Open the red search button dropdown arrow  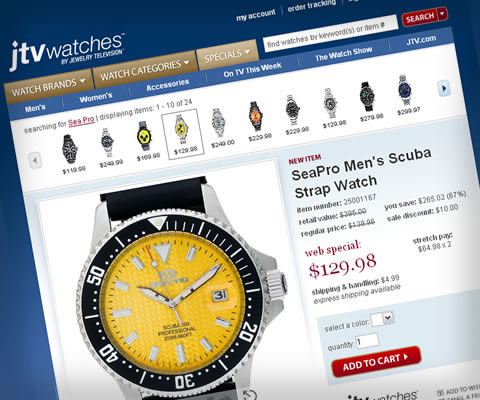(x=442, y=14)
